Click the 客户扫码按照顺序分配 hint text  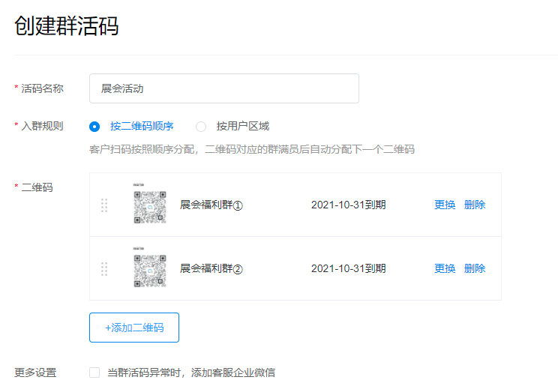pos(251,149)
